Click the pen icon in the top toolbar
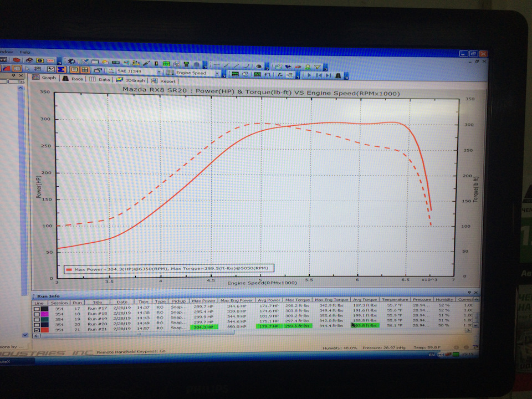 click(146, 63)
